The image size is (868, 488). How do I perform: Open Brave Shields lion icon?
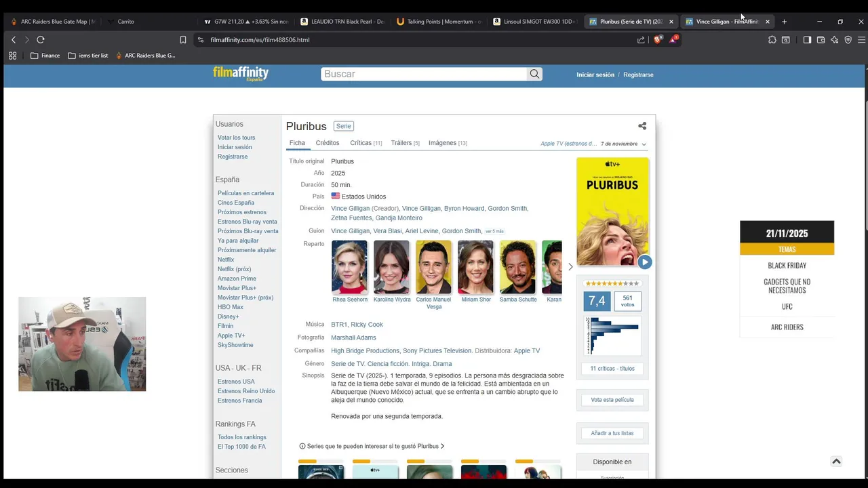[x=657, y=40]
